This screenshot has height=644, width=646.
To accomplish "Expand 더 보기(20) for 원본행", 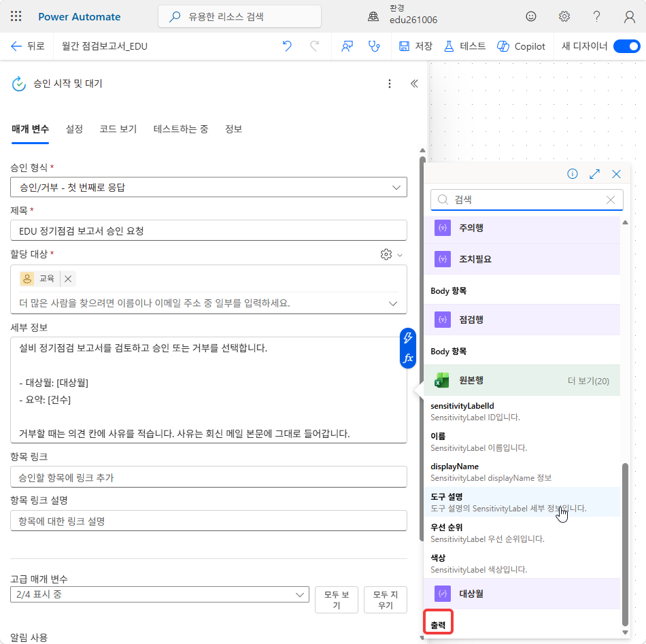I will 588,381.
